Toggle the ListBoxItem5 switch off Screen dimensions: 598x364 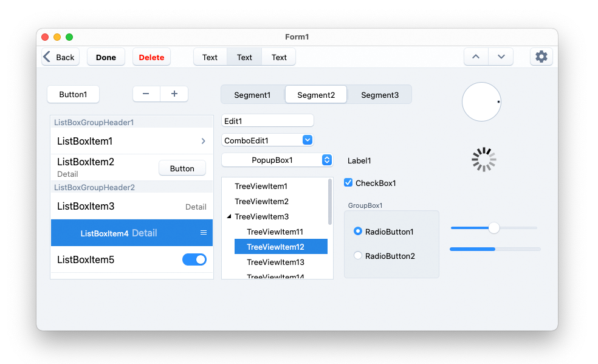194,259
